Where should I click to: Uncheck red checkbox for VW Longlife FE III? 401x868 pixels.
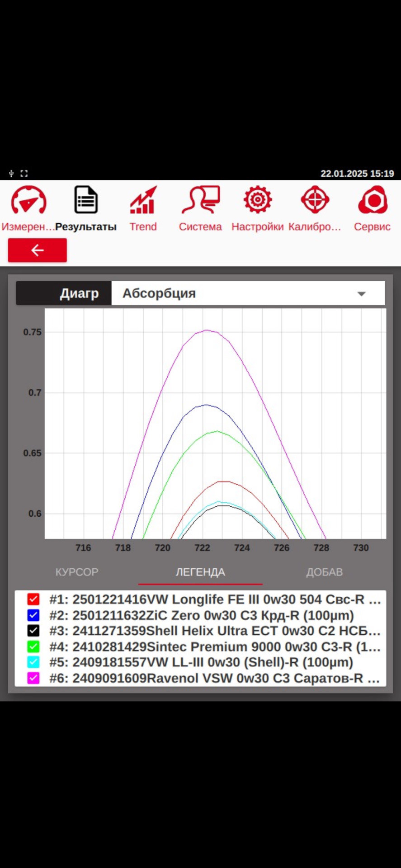tap(33, 599)
